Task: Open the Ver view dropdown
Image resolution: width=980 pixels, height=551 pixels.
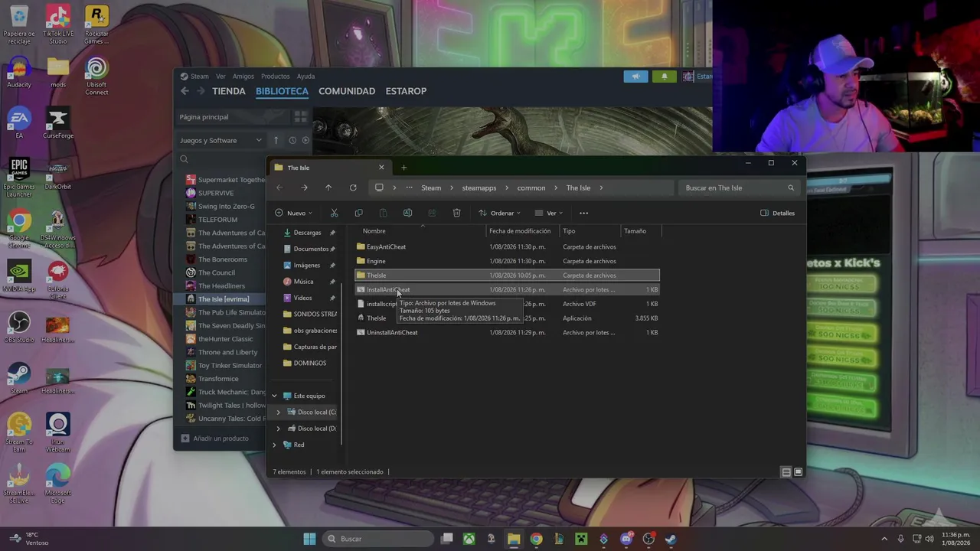Action: 549,213
